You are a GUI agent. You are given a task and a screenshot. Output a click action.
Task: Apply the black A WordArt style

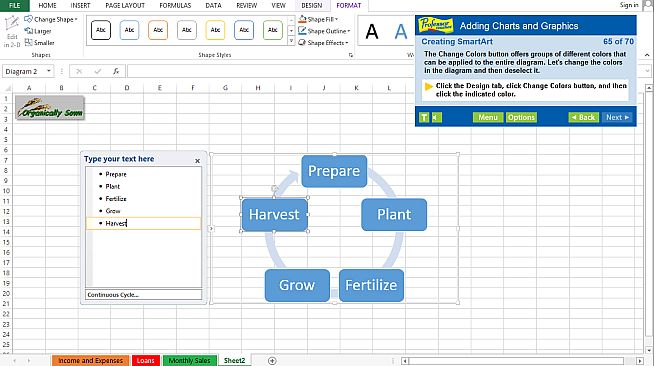tap(372, 32)
